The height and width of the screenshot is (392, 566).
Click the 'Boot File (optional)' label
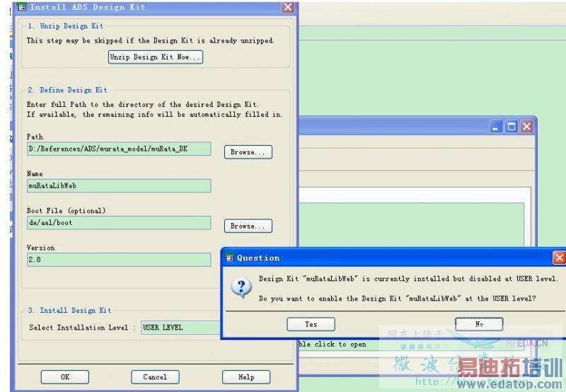point(66,210)
